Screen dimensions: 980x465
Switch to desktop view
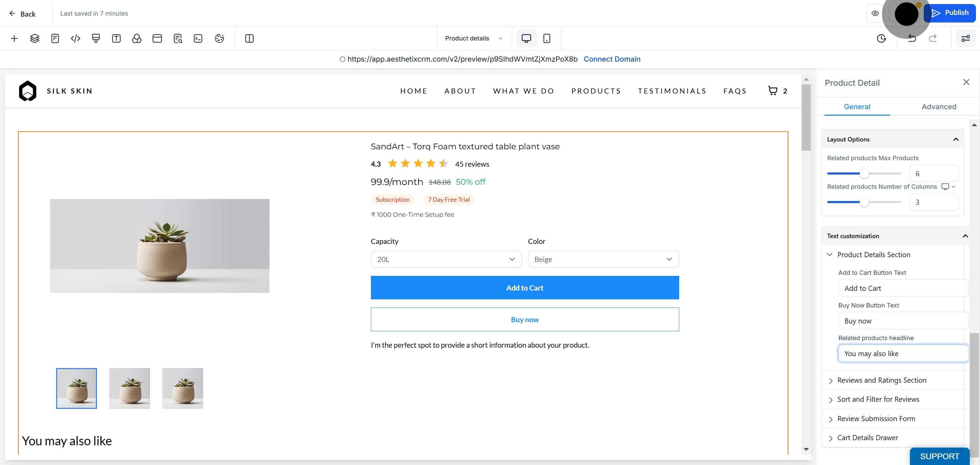pyautogui.click(x=526, y=38)
